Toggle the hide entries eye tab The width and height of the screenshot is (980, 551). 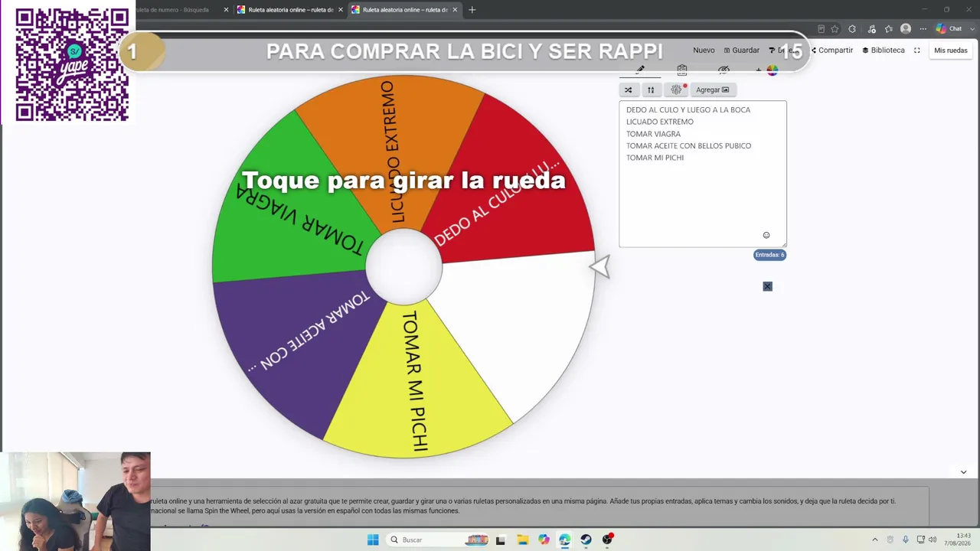tap(724, 70)
